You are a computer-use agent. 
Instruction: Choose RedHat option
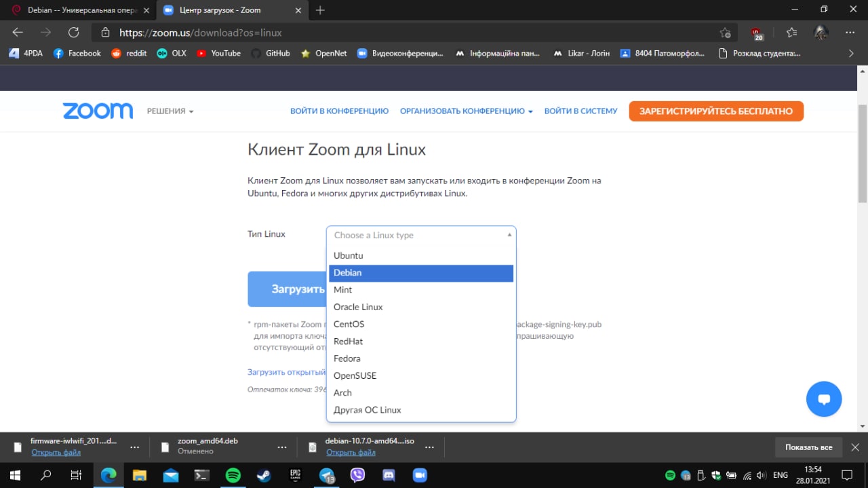click(x=421, y=341)
